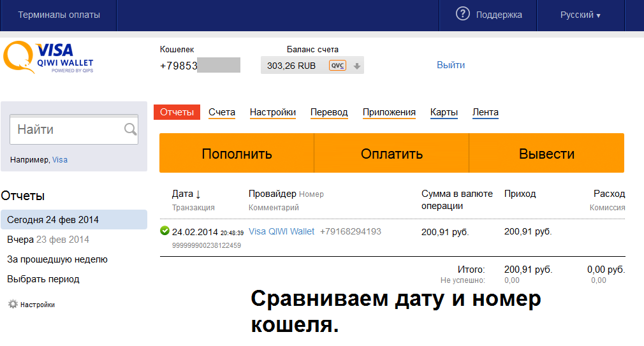Click the search magnifier icon
Image resolution: width=644 pixels, height=346 pixels.
tap(130, 130)
